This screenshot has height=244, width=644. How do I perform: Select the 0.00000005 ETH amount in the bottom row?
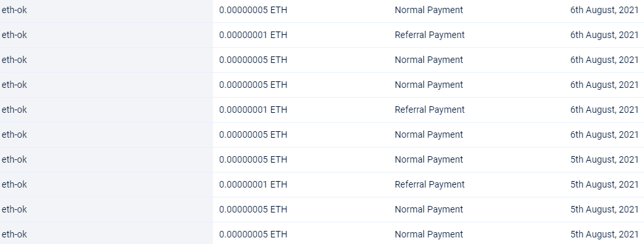[253, 234]
